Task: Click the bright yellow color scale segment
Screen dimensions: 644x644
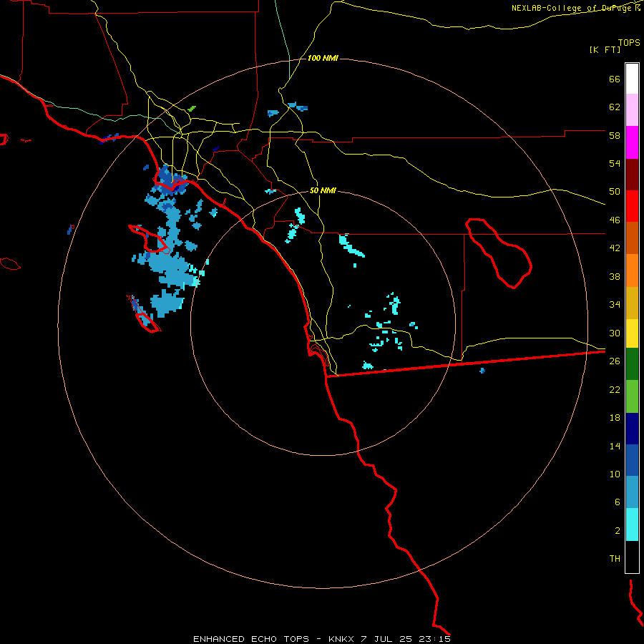Action: click(x=632, y=333)
